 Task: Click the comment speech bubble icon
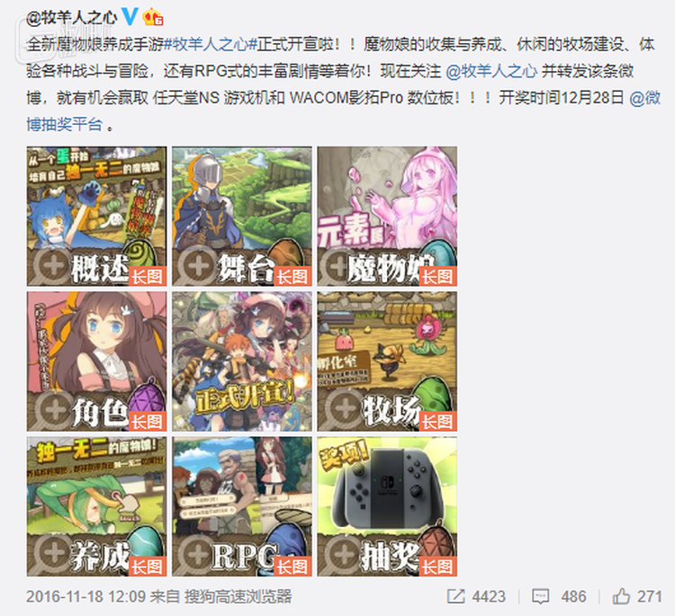pos(540,596)
